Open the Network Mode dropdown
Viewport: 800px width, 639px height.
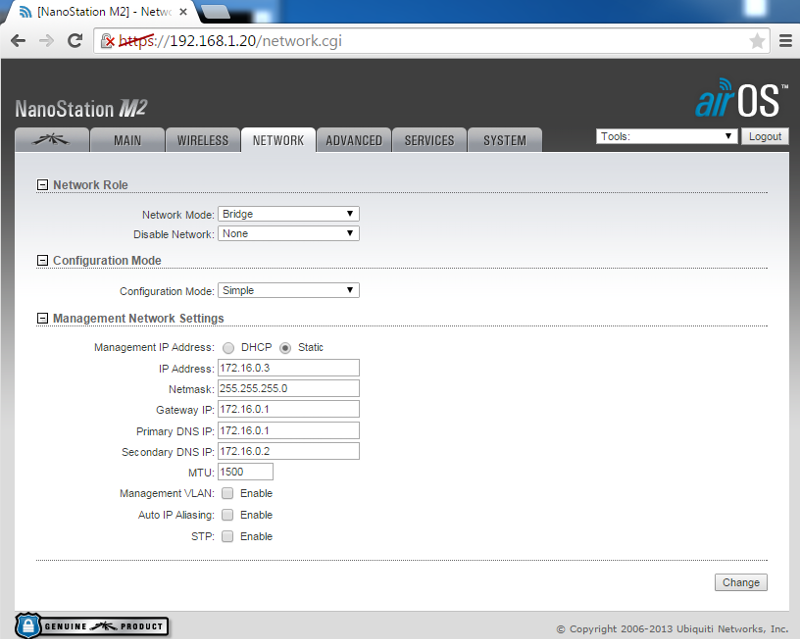(x=288, y=213)
